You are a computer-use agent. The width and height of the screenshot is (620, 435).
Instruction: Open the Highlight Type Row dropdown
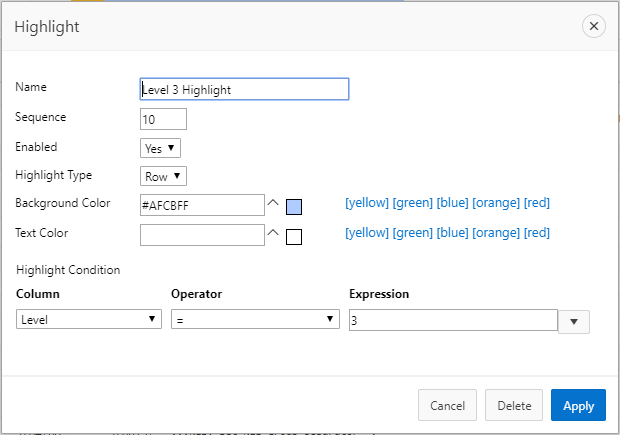click(163, 176)
